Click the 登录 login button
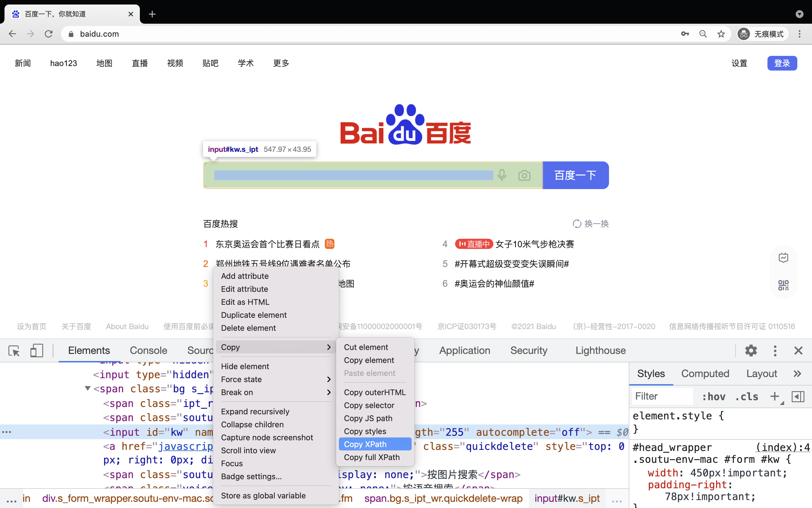 click(782, 63)
